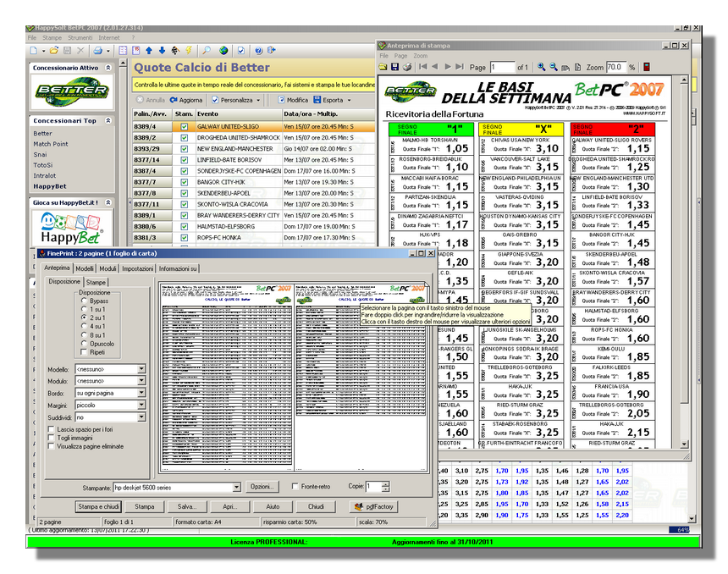
Task: Open the Bordo dropdown
Action: click(x=141, y=393)
